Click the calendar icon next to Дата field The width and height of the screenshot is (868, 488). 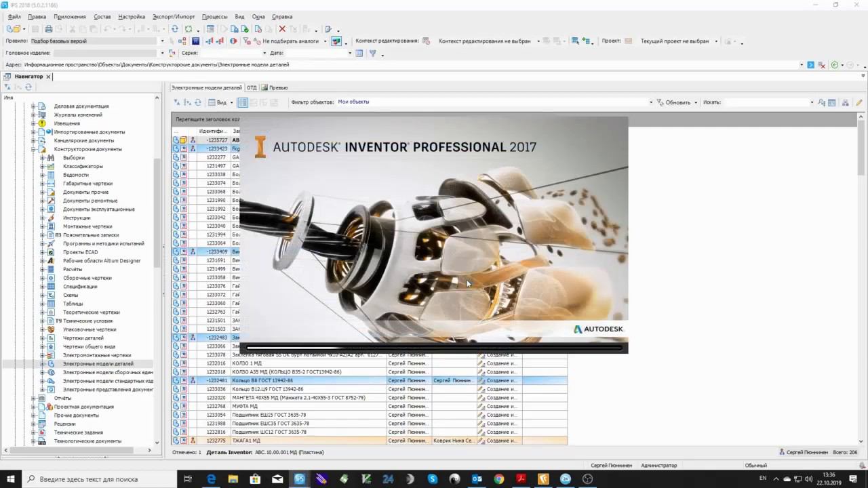pyautogui.click(x=359, y=53)
